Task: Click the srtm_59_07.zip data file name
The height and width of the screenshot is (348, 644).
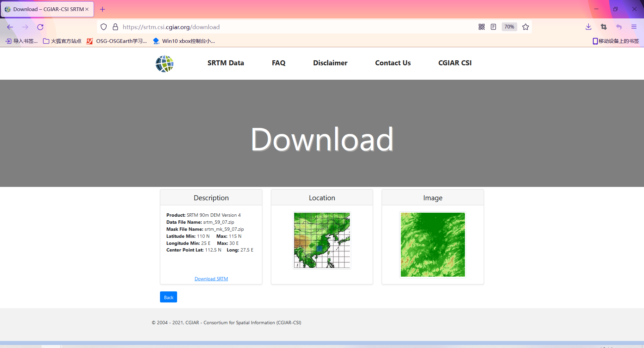Action: point(219,222)
